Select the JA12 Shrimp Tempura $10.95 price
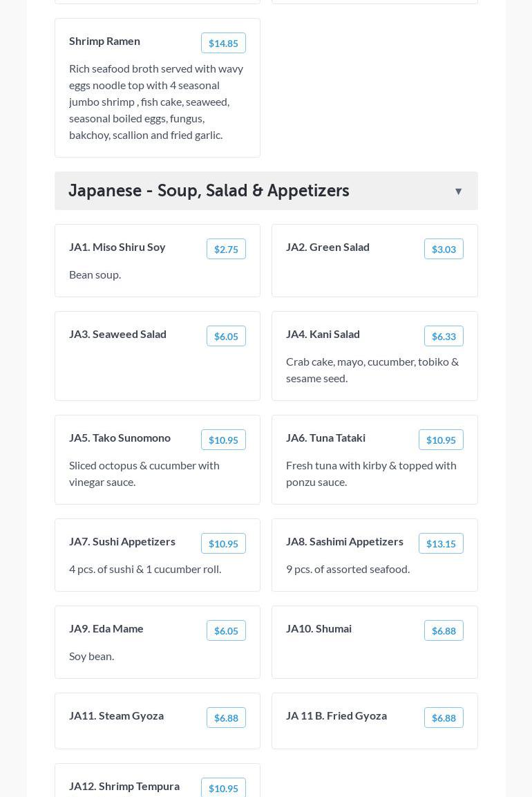Viewport: 532px width, 797px height. [223, 788]
